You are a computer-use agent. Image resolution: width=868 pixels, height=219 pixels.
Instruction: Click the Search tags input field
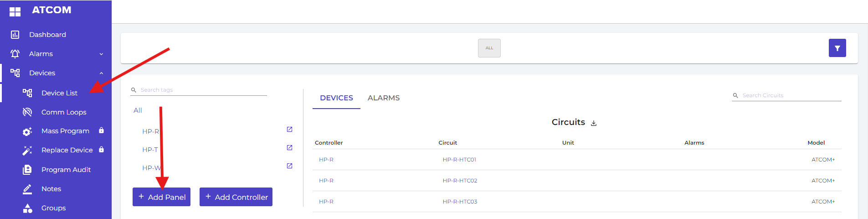pos(203,90)
